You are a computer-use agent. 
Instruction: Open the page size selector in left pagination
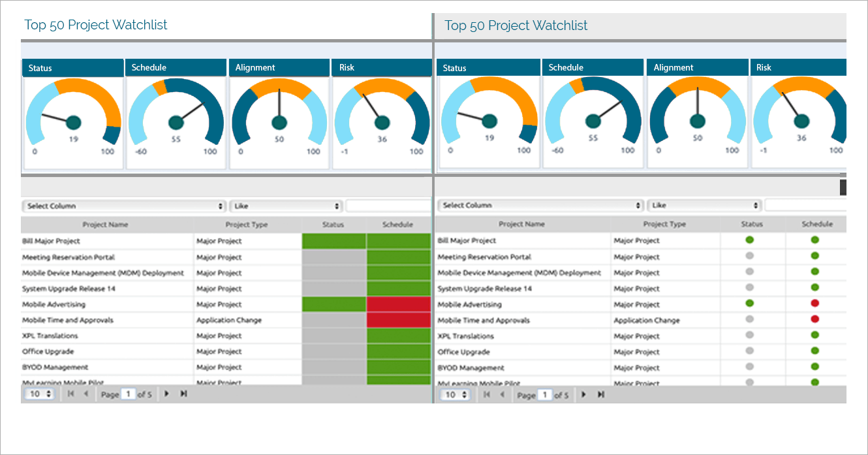[39, 394]
